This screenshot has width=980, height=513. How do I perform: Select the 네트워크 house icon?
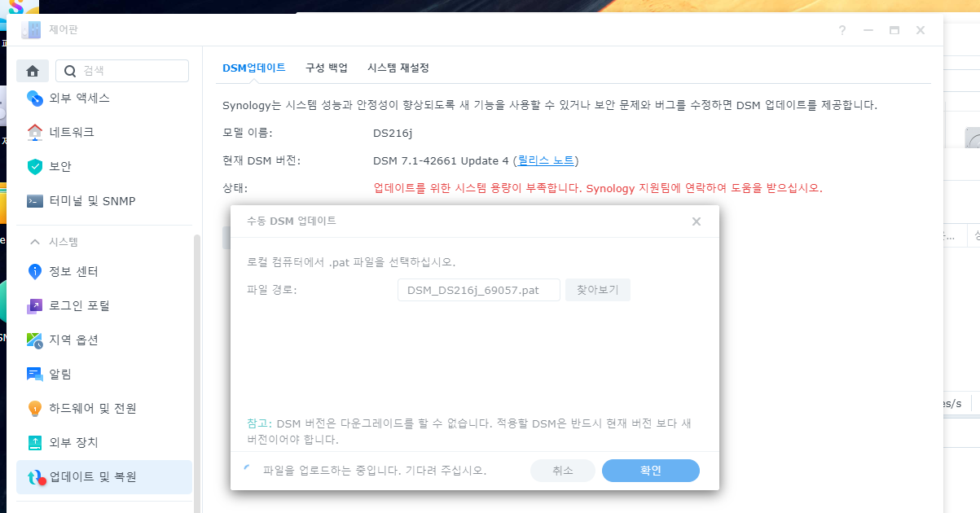[35, 132]
